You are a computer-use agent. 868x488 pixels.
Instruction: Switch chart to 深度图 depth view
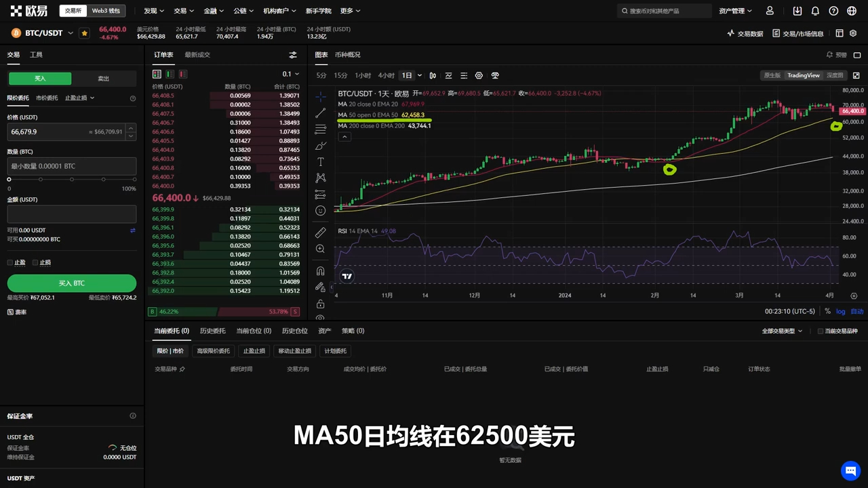tap(835, 75)
